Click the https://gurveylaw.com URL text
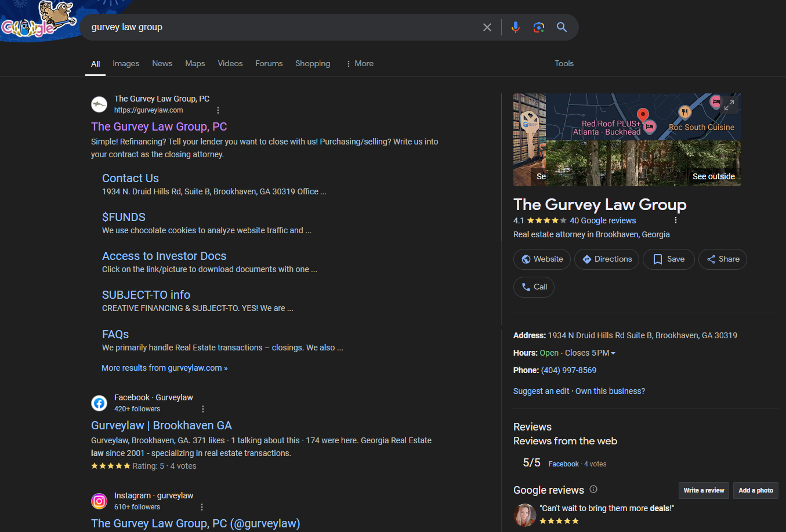 point(148,110)
